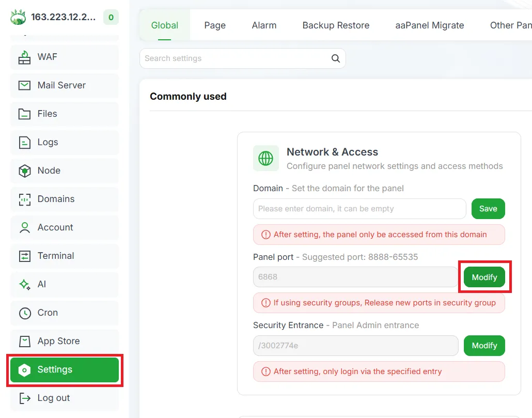The width and height of the screenshot is (532, 418).
Task: Open the aaPanel Migrate tab
Action: pos(430,25)
